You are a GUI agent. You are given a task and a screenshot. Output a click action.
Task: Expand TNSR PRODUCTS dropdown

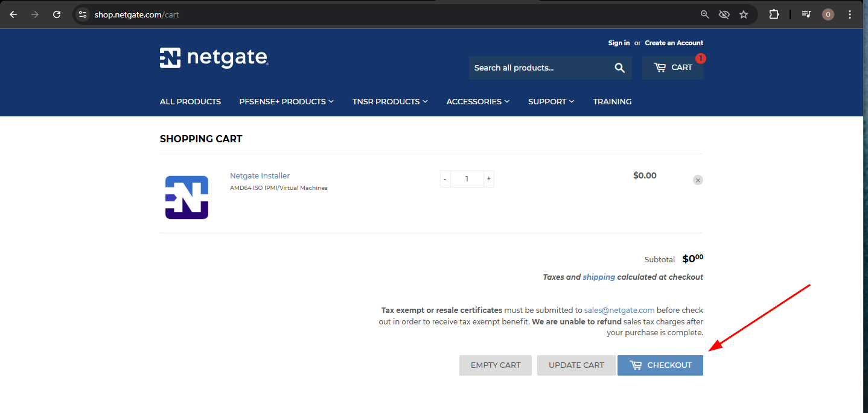tap(390, 101)
